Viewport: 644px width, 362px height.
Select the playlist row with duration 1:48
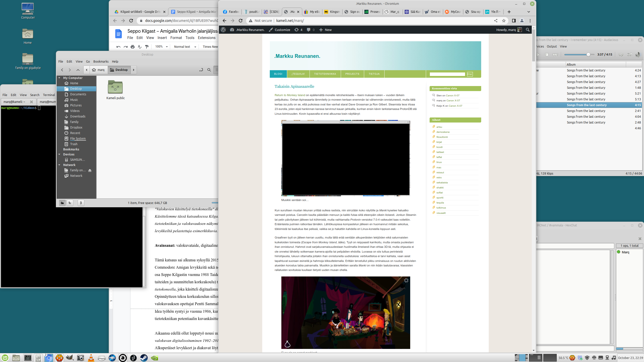tap(589, 88)
